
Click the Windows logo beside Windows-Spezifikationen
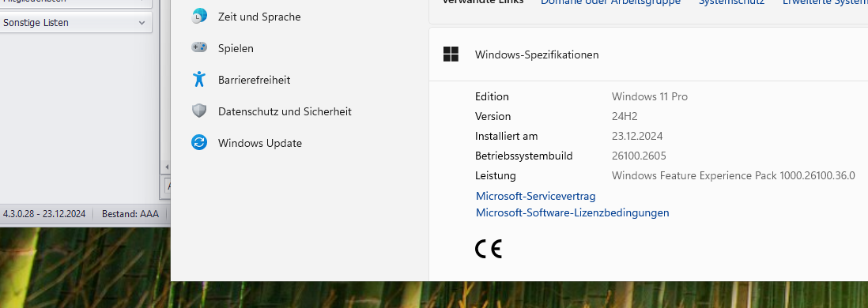pos(451,54)
